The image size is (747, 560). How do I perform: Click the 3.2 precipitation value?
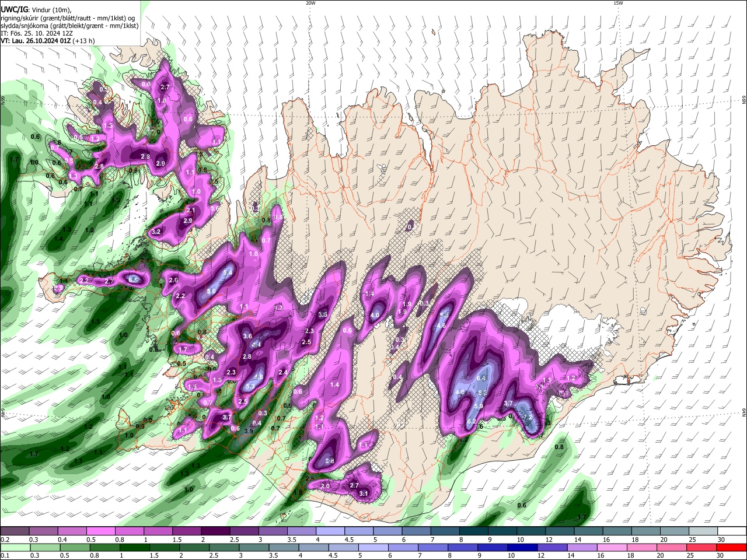pos(156,232)
